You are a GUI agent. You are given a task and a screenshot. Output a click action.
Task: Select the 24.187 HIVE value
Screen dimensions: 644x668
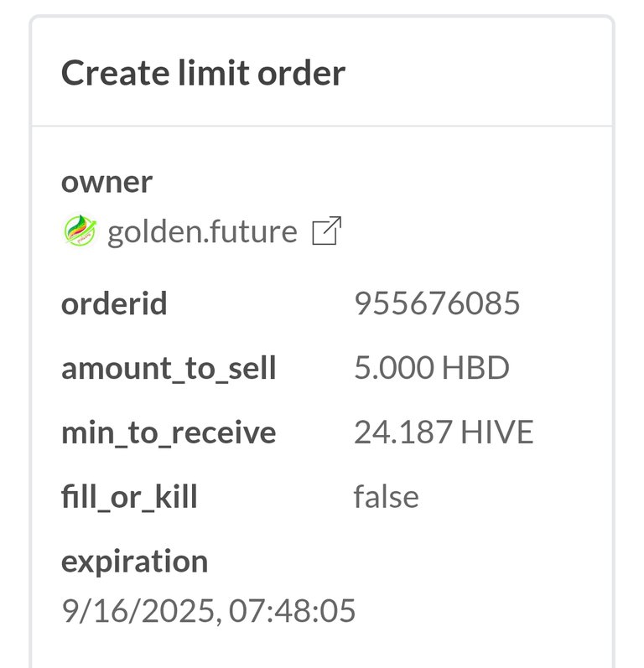[x=444, y=432]
